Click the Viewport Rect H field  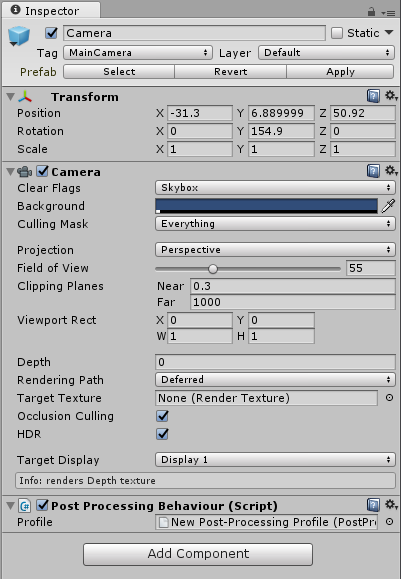281,336
